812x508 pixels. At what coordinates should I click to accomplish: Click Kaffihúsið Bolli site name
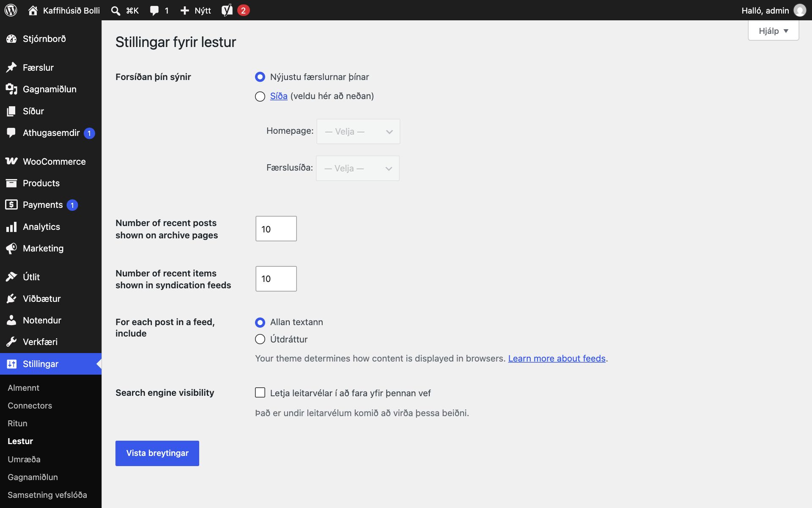(x=71, y=11)
